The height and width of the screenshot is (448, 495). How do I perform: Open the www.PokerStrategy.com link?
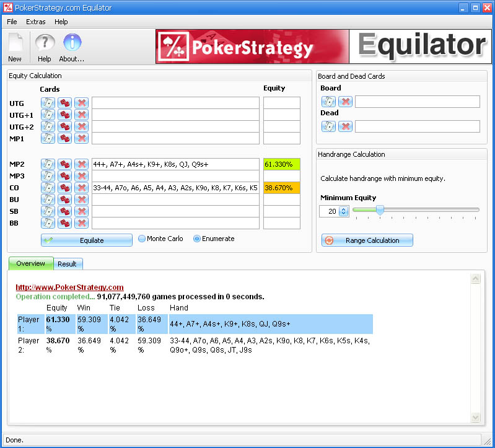click(x=69, y=288)
